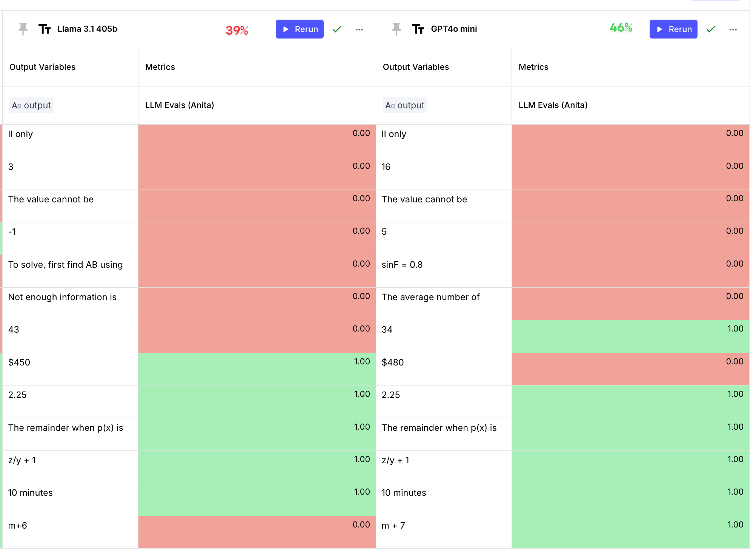
Task: Expand the truncated 'To solve, first find AB using' output
Action: 66,265
